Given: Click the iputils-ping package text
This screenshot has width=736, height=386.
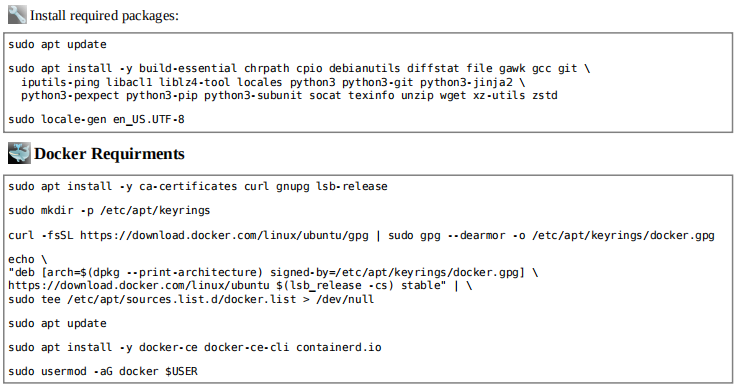Looking at the screenshot, I should point(60,83).
